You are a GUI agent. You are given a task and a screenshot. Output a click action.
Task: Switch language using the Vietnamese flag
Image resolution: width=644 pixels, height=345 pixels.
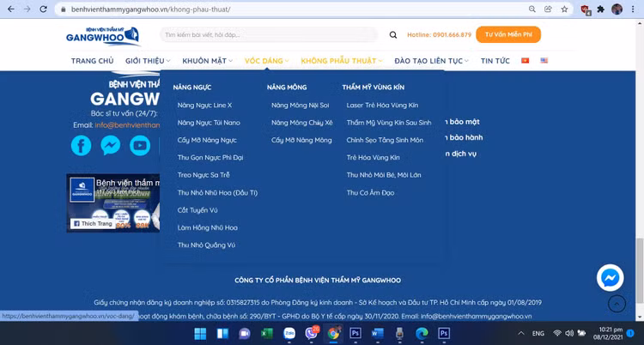525,61
